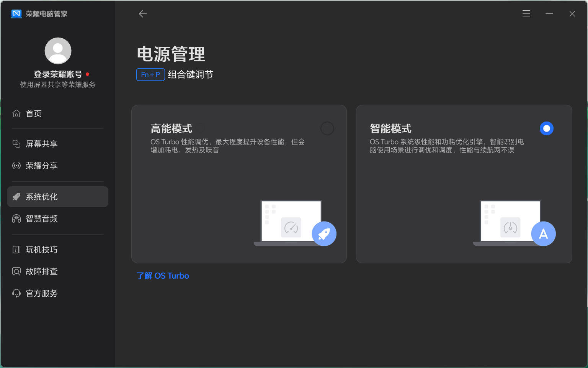Click the A badge on 智能模式 card

(544, 234)
